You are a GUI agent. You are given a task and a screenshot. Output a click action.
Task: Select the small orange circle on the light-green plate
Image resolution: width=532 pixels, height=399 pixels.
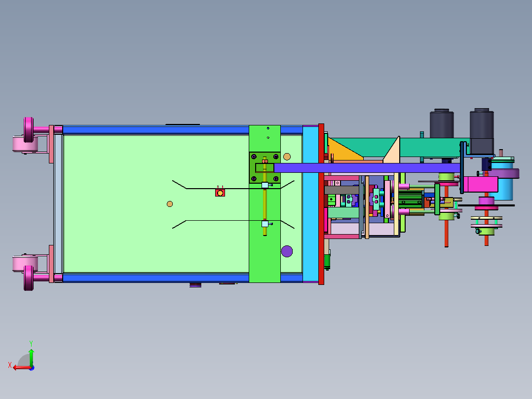[170, 204]
